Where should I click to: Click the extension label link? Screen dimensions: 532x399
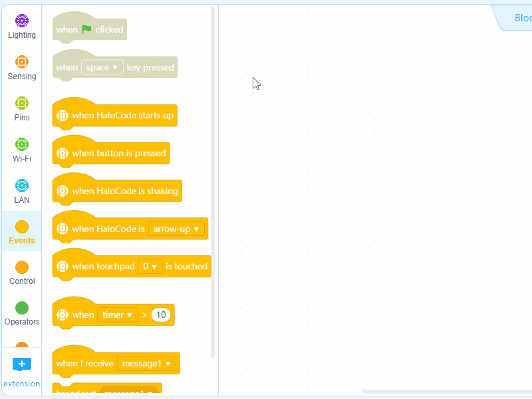click(22, 384)
